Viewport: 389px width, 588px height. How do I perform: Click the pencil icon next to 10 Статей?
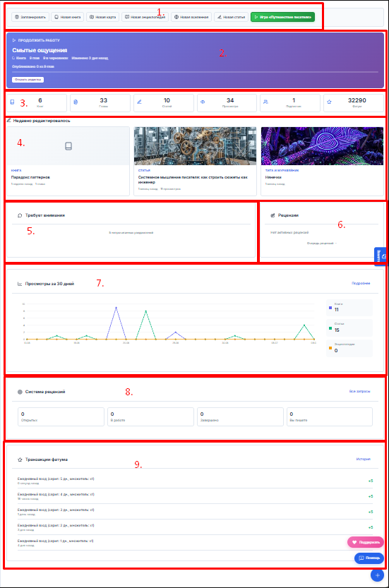[x=139, y=102]
